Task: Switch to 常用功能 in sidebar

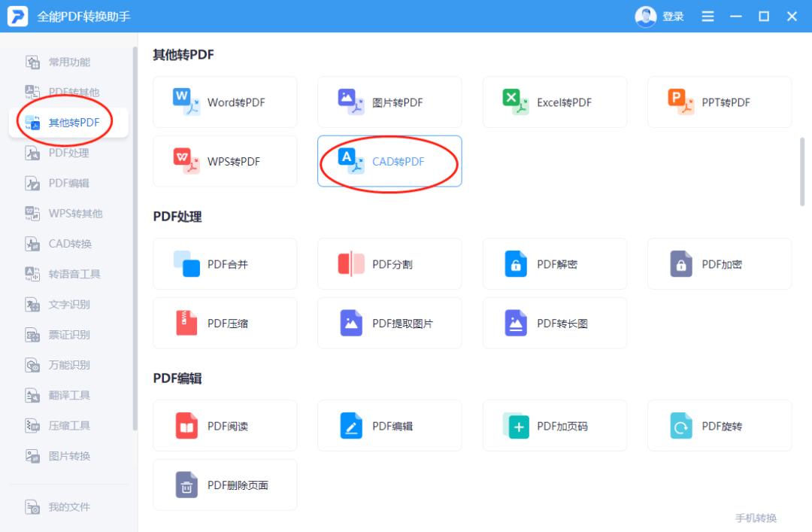Action: coord(68,62)
